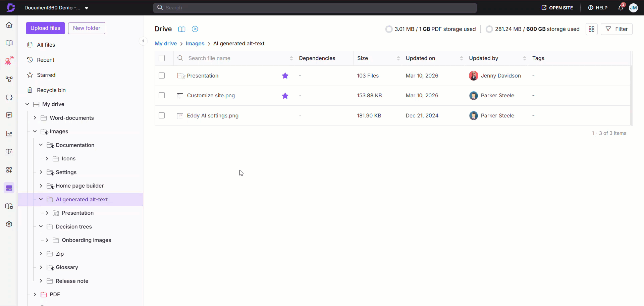This screenshot has height=306, width=644.
Task: Go to Starred files
Action: click(46, 75)
